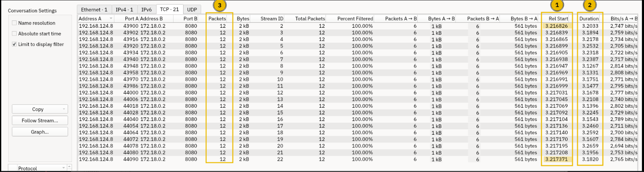Screen dimensions: 644x172
Task: Open the IPv4 · 1 tab
Action: coord(125,9)
